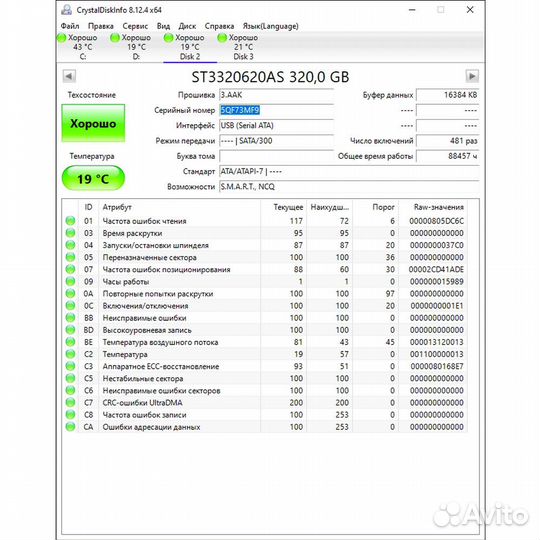Click the Прошивка firmware field
This screenshot has height=540, width=540.
pyautogui.click(x=276, y=95)
